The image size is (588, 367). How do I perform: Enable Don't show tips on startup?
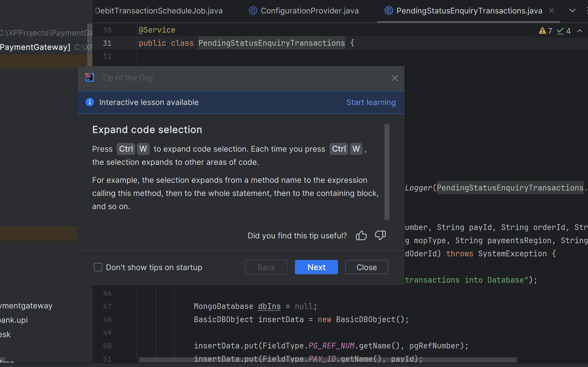(x=98, y=267)
